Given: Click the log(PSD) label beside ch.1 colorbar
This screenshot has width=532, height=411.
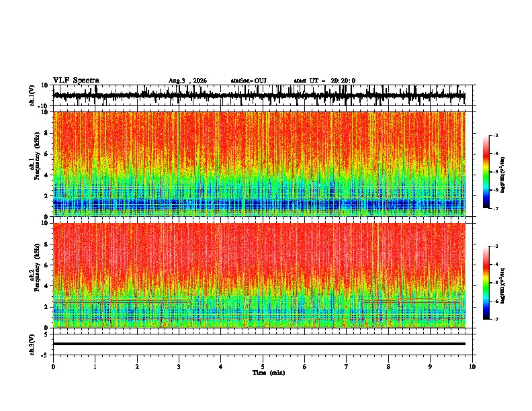Looking at the screenshot, I should click(x=502, y=175).
